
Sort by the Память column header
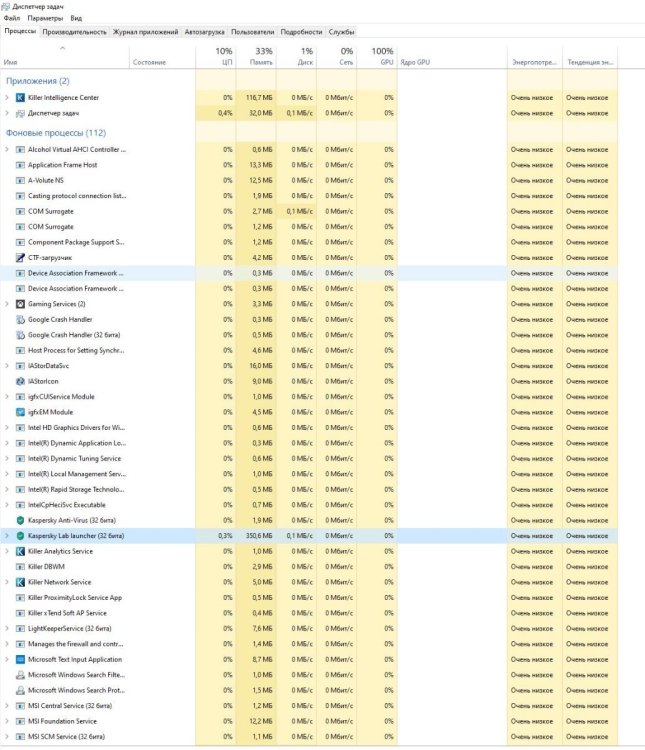click(256, 57)
